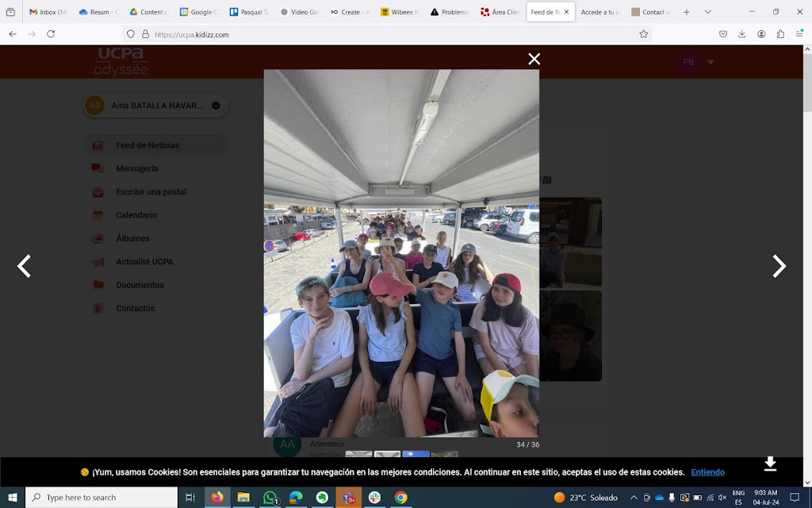Open the Firefox account icon
The height and width of the screenshot is (508, 812).
761,34
